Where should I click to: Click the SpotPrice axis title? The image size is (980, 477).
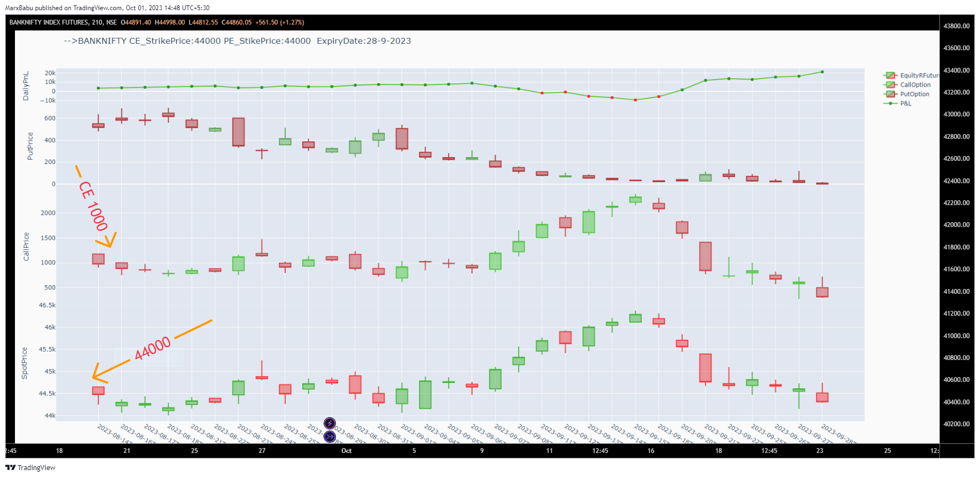[x=24, y=363]
